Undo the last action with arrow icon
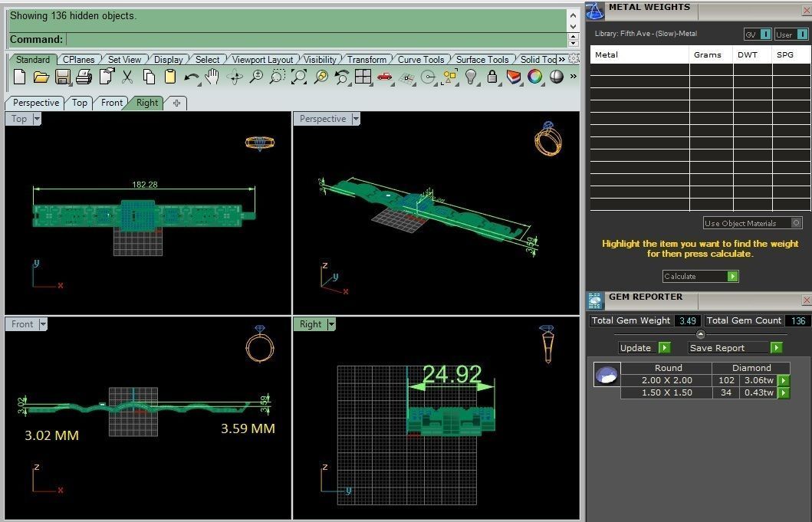This screenshot has width=812, height=522. 191,77
